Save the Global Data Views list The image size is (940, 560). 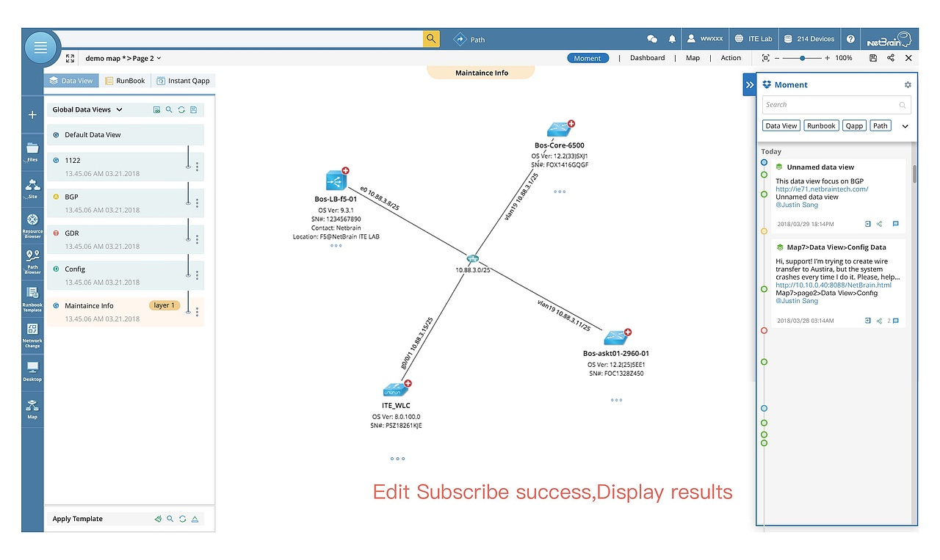pyautogui.click(x=193, y=110)
